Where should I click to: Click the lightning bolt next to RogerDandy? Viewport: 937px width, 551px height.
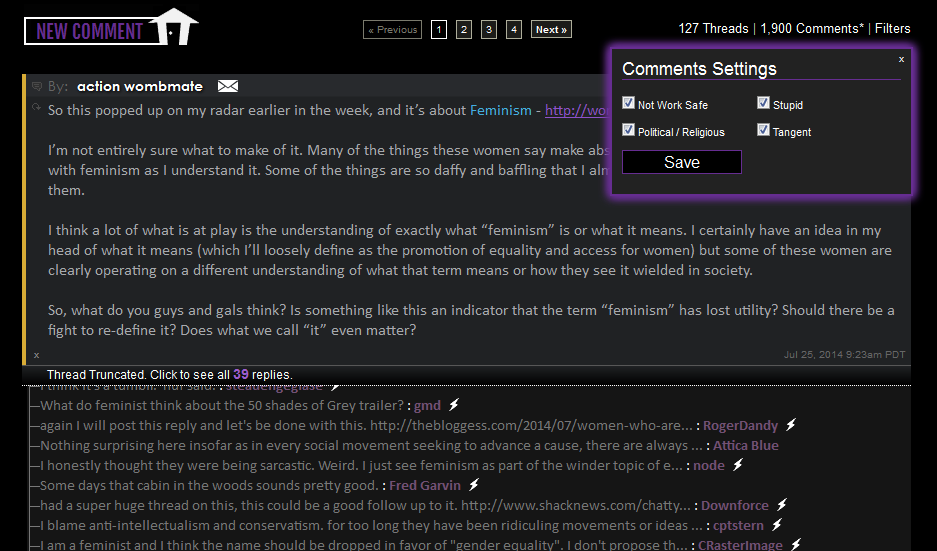(x=791, y=425)
